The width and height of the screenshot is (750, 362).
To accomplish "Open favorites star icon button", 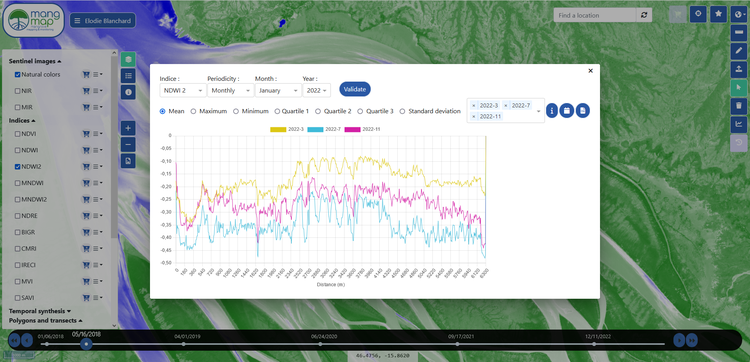I will click(718, 14).
